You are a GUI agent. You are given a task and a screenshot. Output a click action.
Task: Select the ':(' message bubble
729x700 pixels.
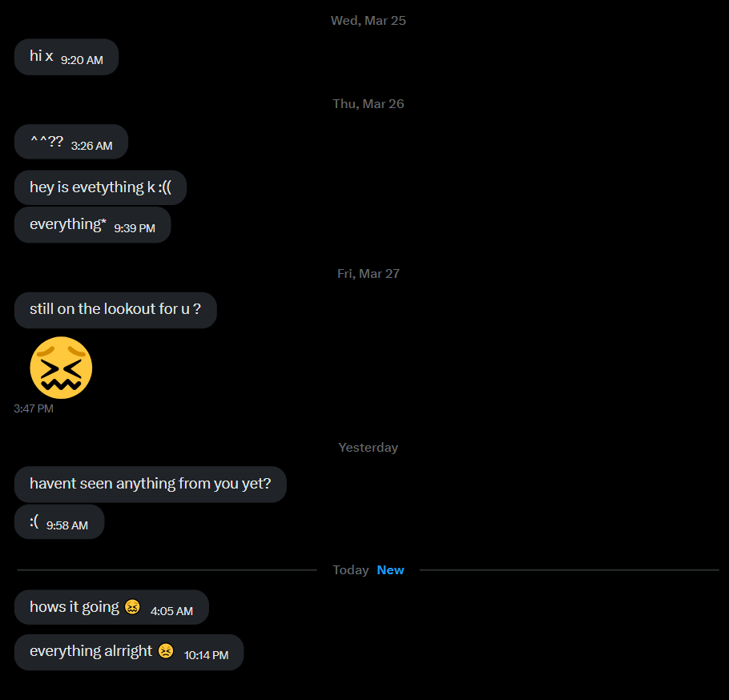(x=59, y=522)
